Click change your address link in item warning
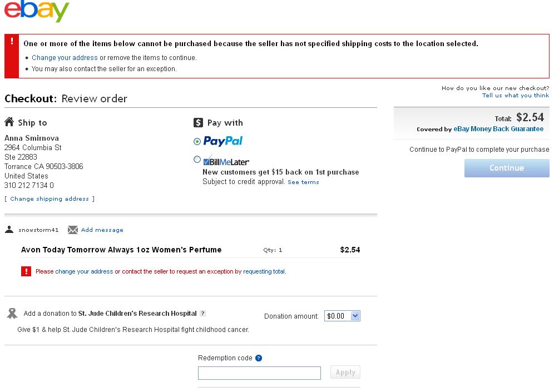This screenshot has width=554, height=392. pyautogui.click(x=84, y=271)
